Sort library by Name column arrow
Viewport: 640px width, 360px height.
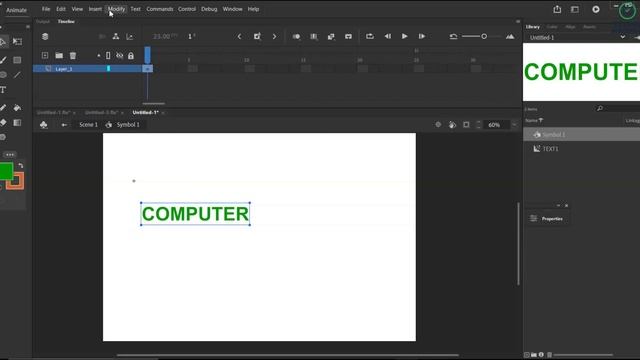point(541,120)
